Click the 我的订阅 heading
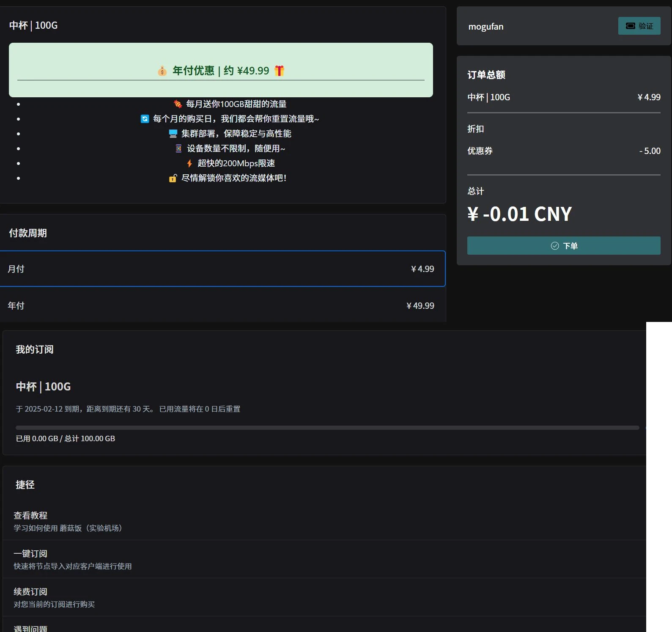The width and height of the screenshot is (672, 632). point(35,349)
